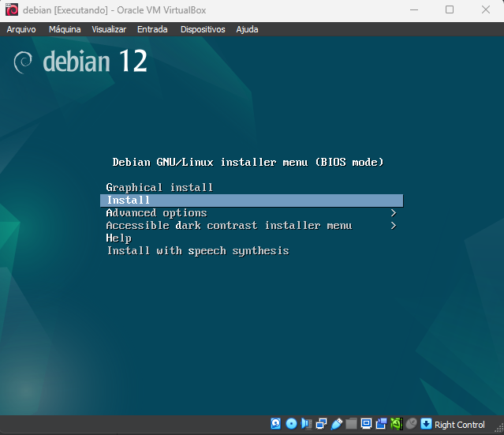Viewport: 504px width, 435px height.
Task: Open the Visualizar menu
Action: [x=109, y=29]
